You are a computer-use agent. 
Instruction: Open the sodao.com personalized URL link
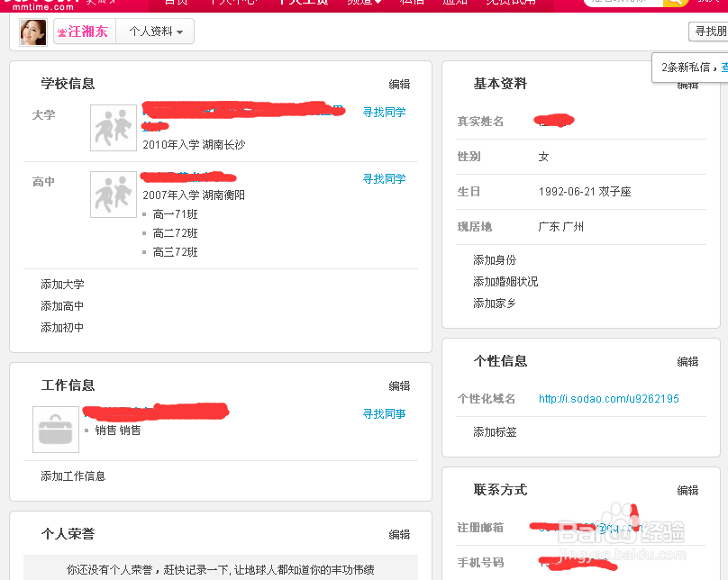pyautogui.click(x=607, y=398)
